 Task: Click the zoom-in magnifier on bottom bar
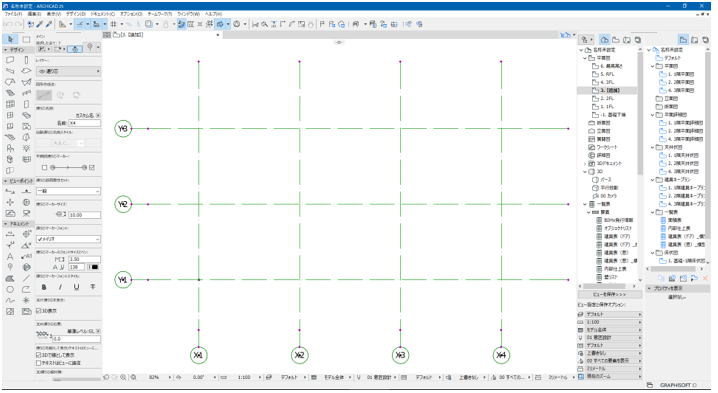coord(123,377)
